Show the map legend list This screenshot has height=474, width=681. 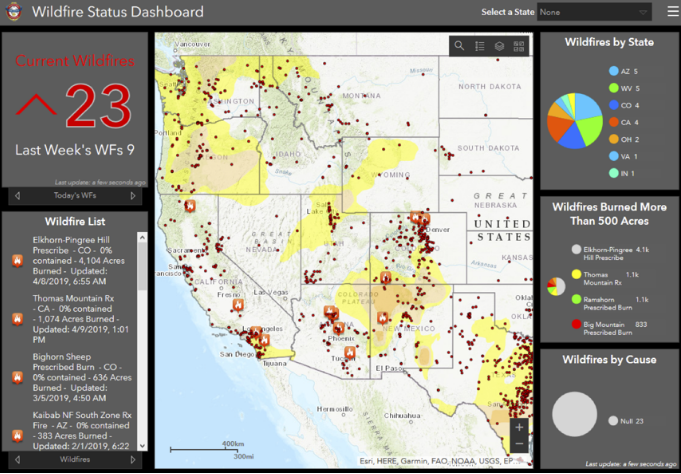point(479,46)
